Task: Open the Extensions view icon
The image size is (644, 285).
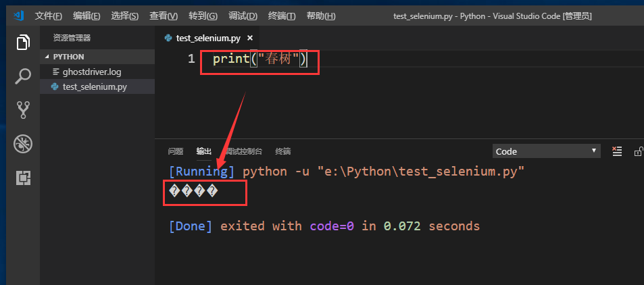Action: point(23,177)
